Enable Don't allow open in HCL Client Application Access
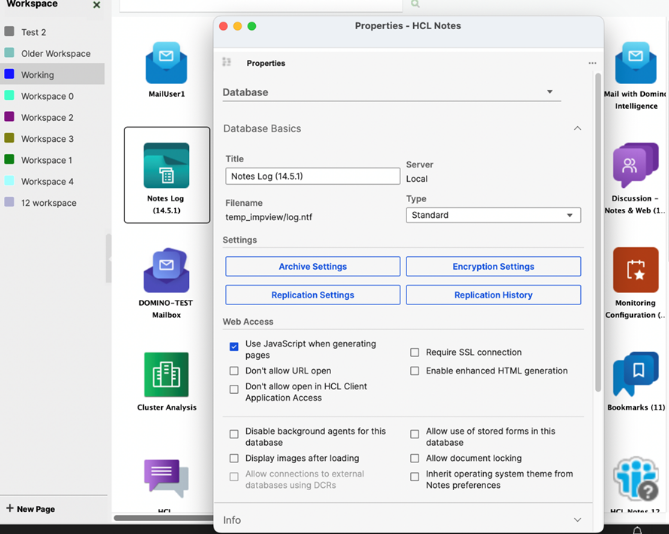The image size is (669, 534). [234, 389]
